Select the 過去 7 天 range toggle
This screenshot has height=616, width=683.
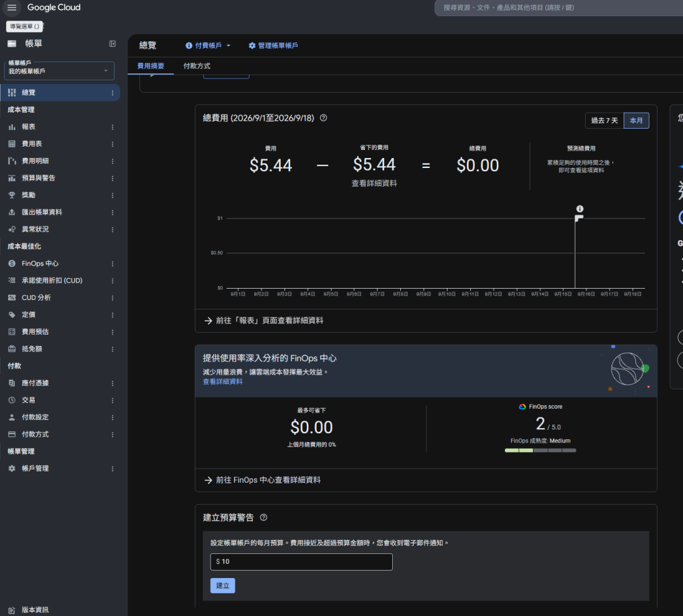click(x=604, y=121)
